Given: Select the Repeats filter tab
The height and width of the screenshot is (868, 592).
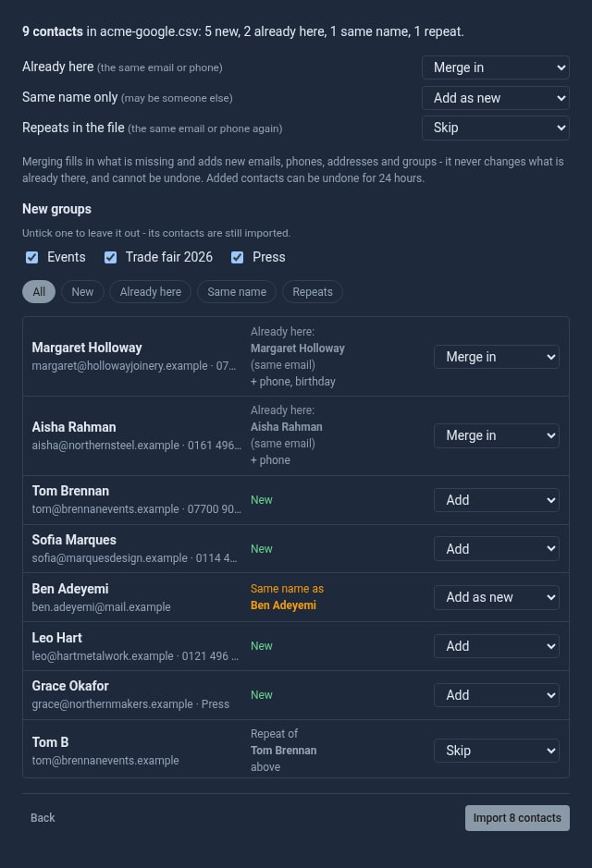Looking at the screenshot, I should (x=313, y=292).
